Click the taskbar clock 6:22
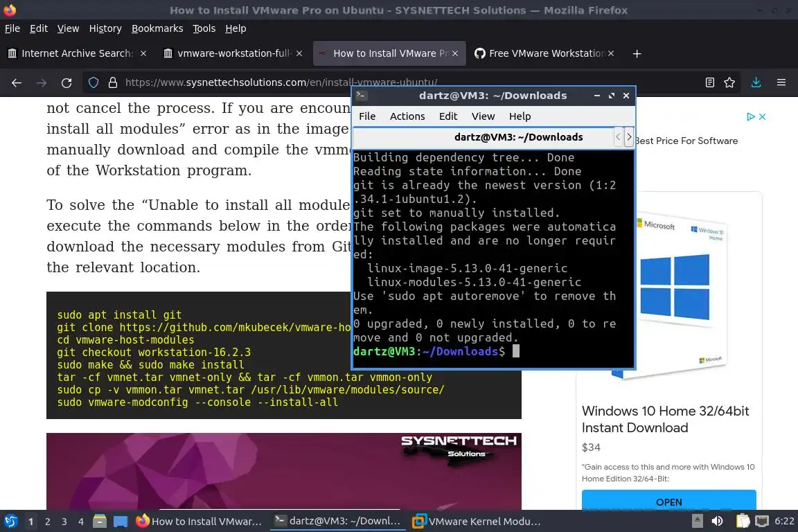The image size is (798, 532). [x=784, y=521]
